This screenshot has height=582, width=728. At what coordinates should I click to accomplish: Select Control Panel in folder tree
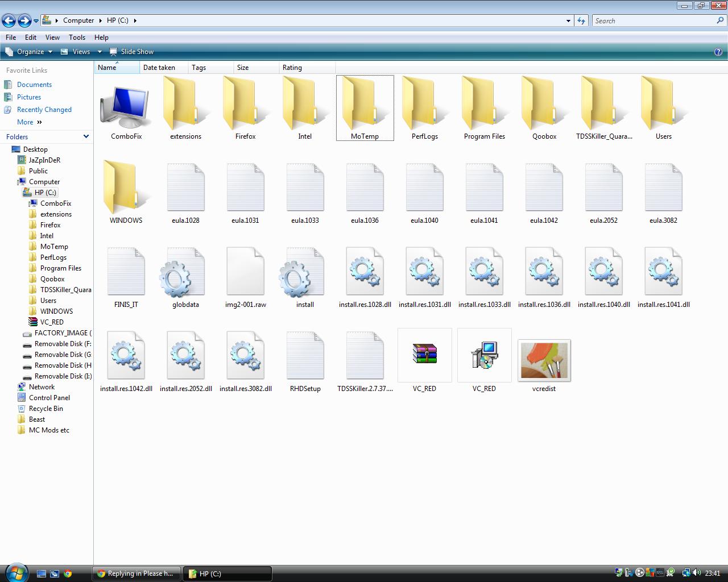(x=49, y=398)
